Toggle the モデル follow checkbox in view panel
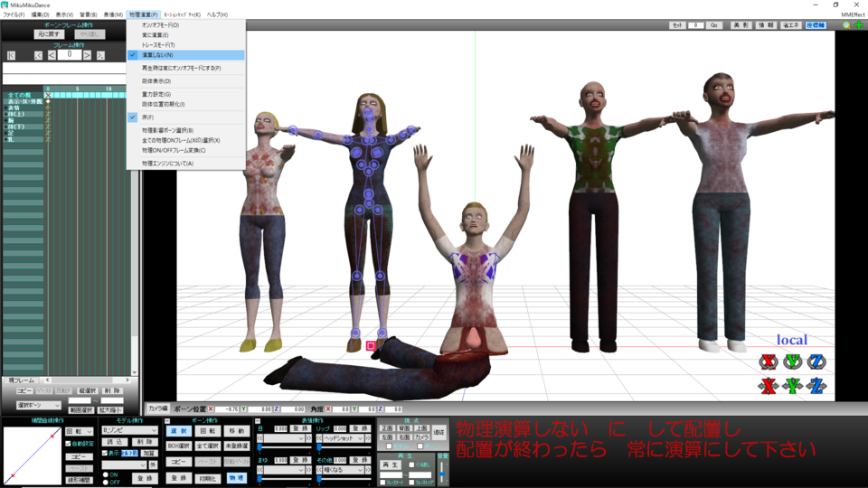This screenshot has width=868, height=488. (x=389, y=446)
